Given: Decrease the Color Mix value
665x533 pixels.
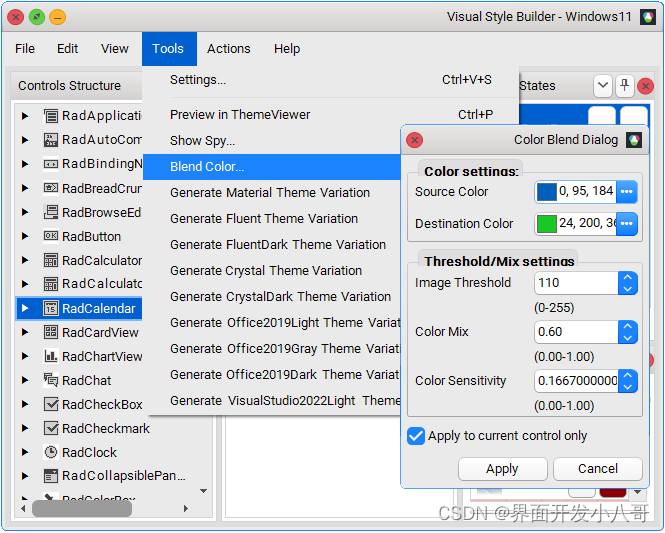Looking at the screenshot, I should tap(628, 338).
